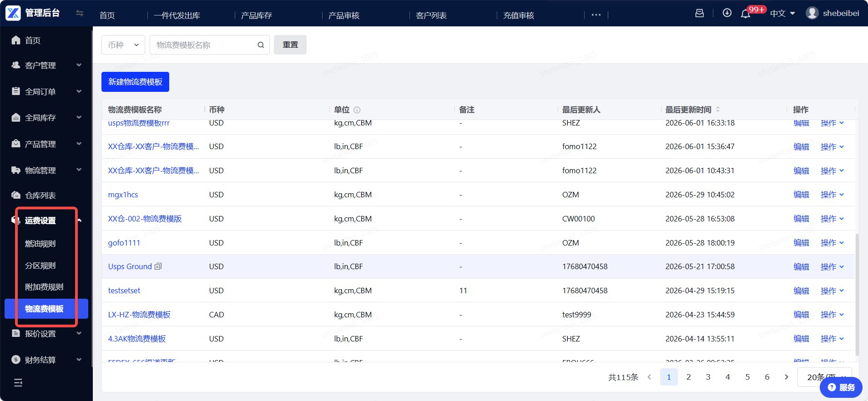868x401 pixels.
Task: Open the download center icon
Action: [727, 13]
